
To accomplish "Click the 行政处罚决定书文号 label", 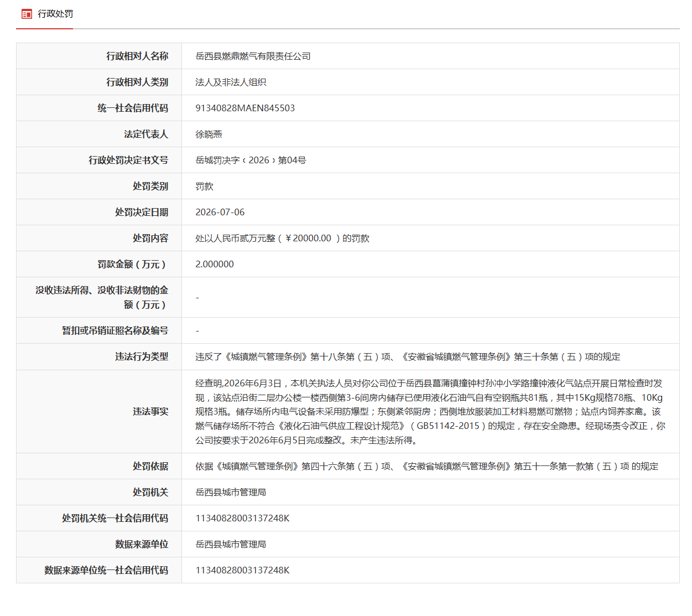I will click(x=128, y=160).
